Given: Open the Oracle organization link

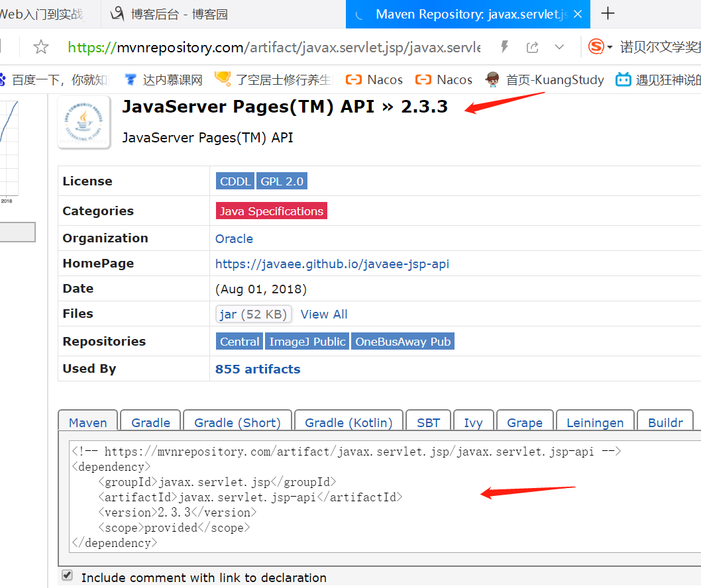Looking at the screenshot, I should [x=234, y=238].
